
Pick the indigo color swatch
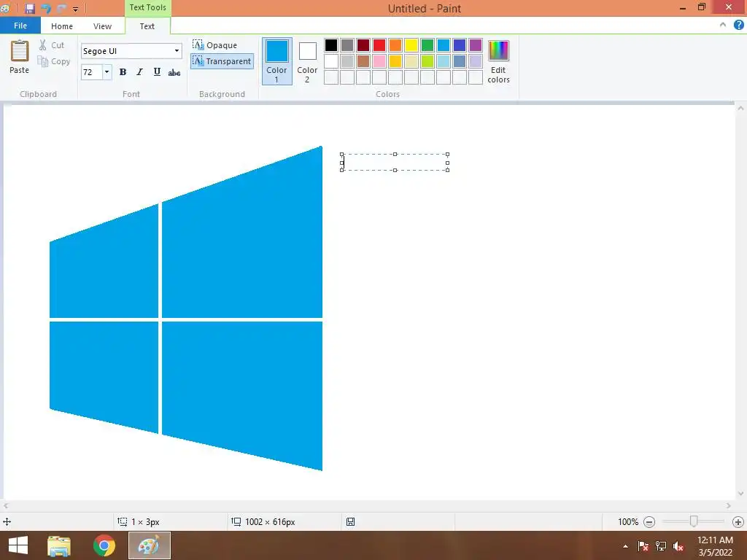(460, 45)
